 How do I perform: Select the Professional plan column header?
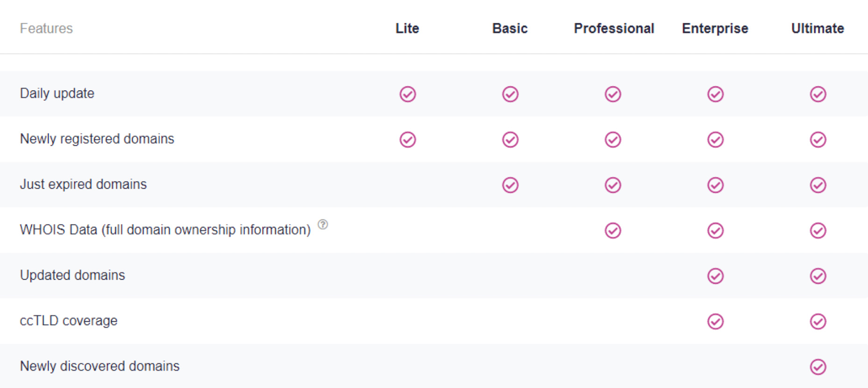pyautogui.click(x=614, y=28)
